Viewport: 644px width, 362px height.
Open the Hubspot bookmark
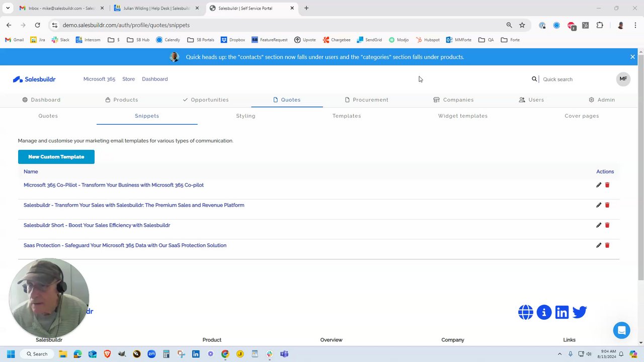click(428, 40)
